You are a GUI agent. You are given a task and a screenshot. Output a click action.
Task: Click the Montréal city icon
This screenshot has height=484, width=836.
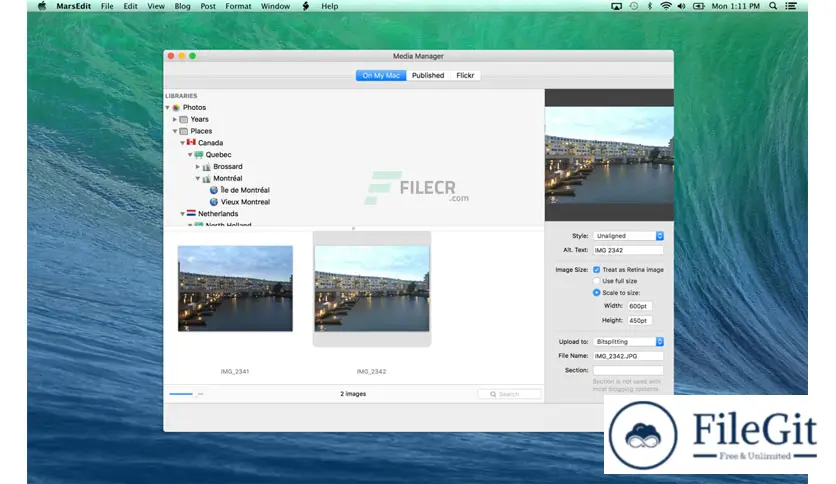[206, 179]
